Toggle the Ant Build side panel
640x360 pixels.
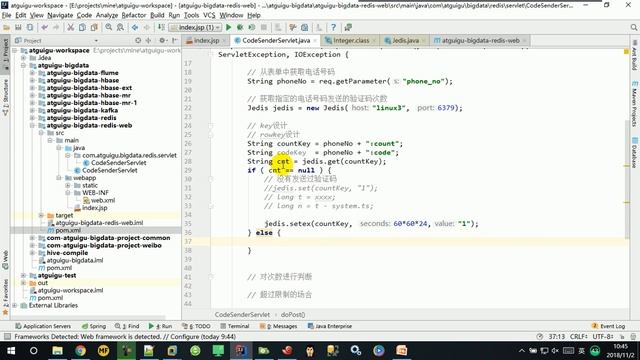(635, 55)
